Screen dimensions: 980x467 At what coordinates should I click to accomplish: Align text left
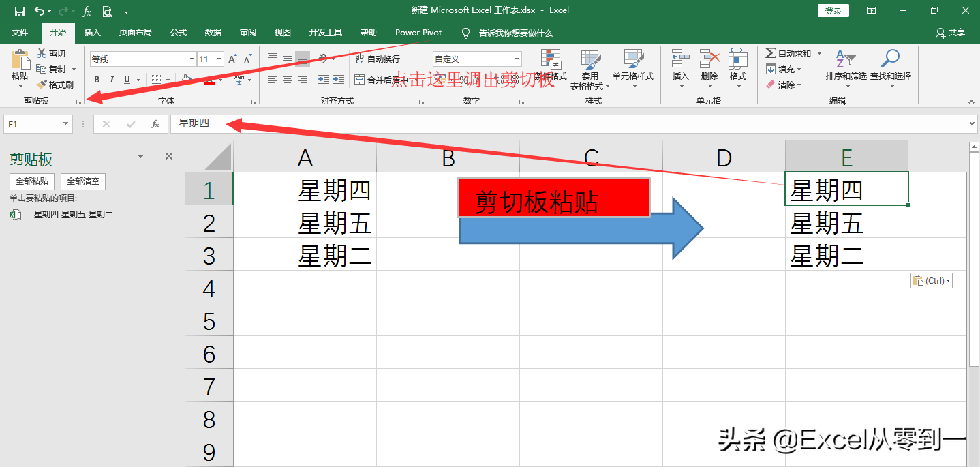coord(273,80)
